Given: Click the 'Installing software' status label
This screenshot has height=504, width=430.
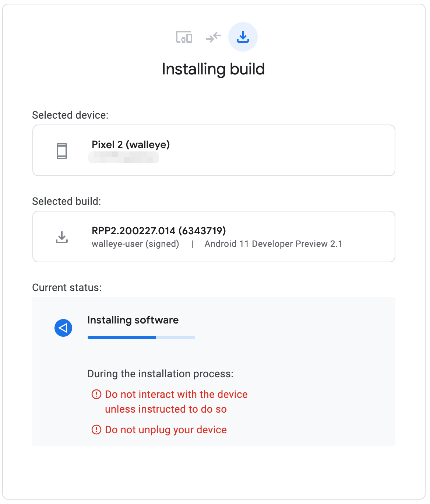Looking at the screenshot, I should 133,320.
